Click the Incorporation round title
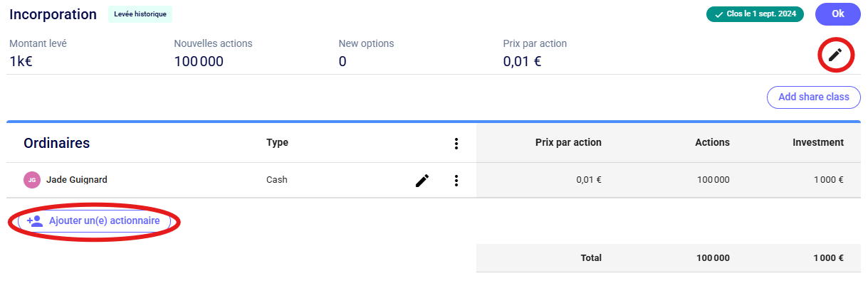868x293 pixels. [53, 14]
